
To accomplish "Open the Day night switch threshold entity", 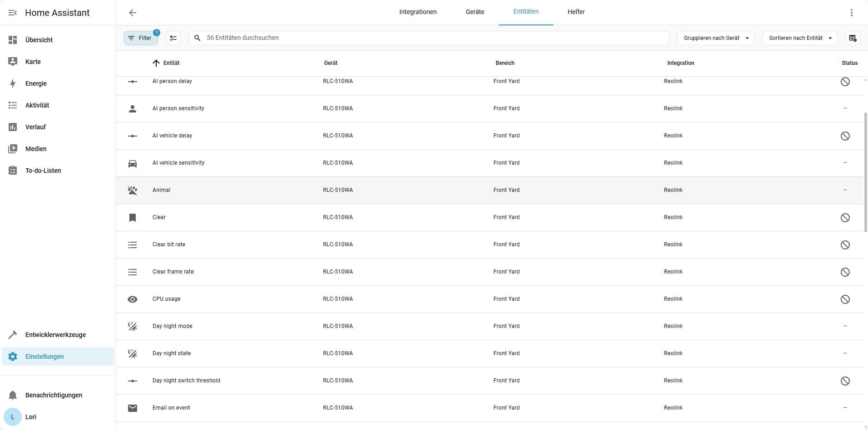I will click(x=489, y=381).
